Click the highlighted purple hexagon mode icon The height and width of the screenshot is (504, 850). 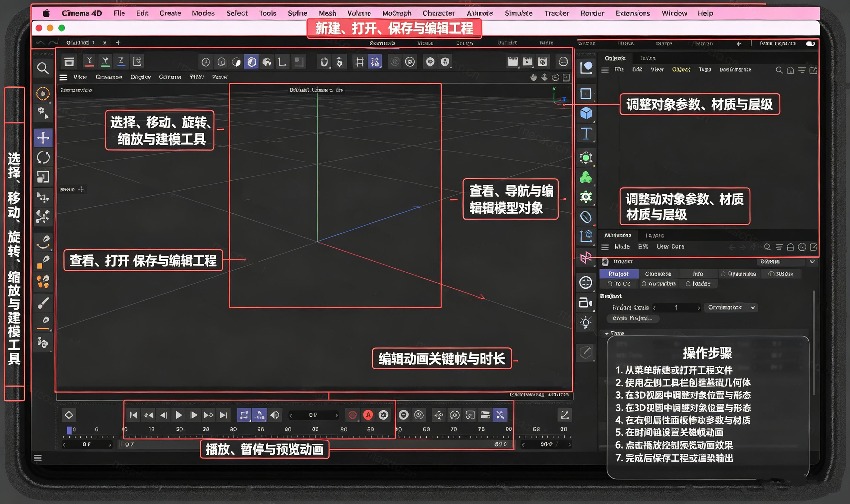251,62
